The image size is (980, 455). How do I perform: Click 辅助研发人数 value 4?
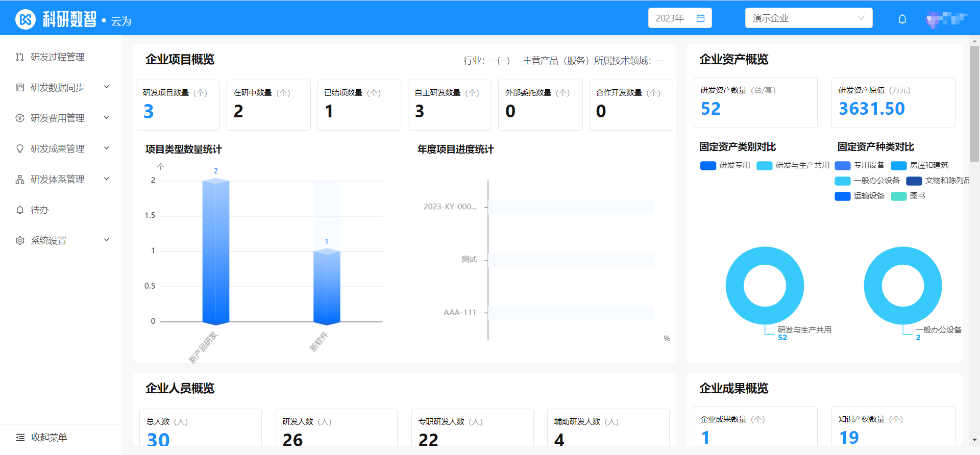(559, 439)
